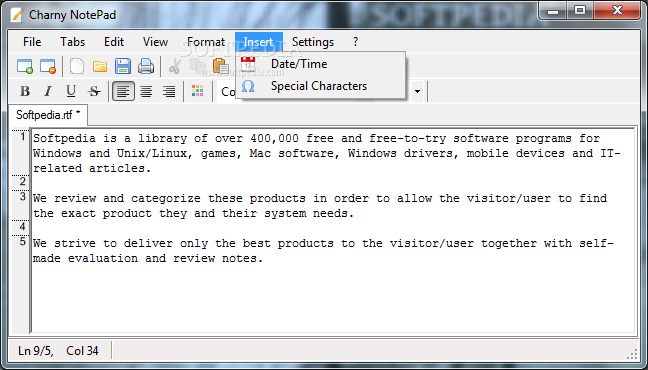Click the 'Col 34' status bar entry

coord(82,351)
